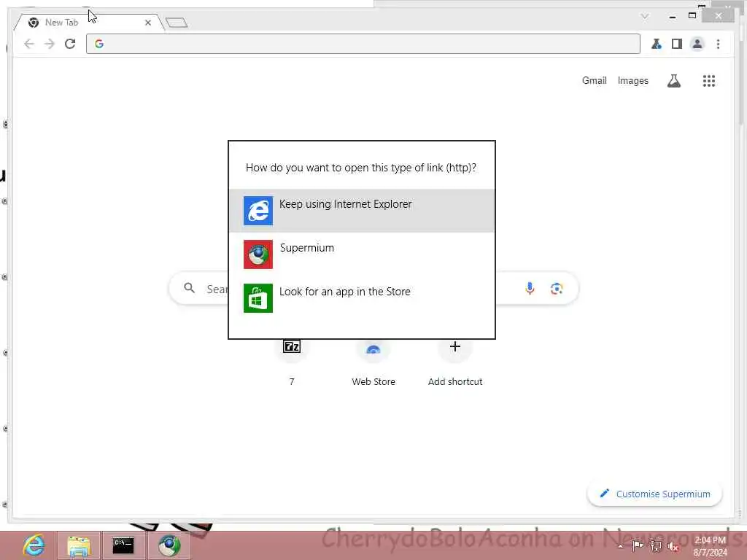Screen dimensions: 747x560
Task: Open the profile avatar menu
Action: (x=697, y=44)
